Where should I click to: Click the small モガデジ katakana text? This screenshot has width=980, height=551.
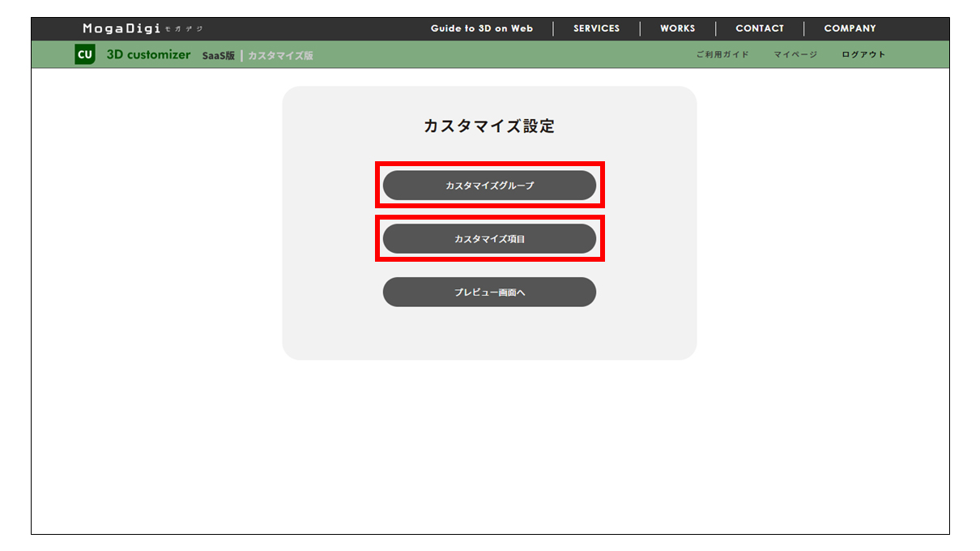point(184,29)
